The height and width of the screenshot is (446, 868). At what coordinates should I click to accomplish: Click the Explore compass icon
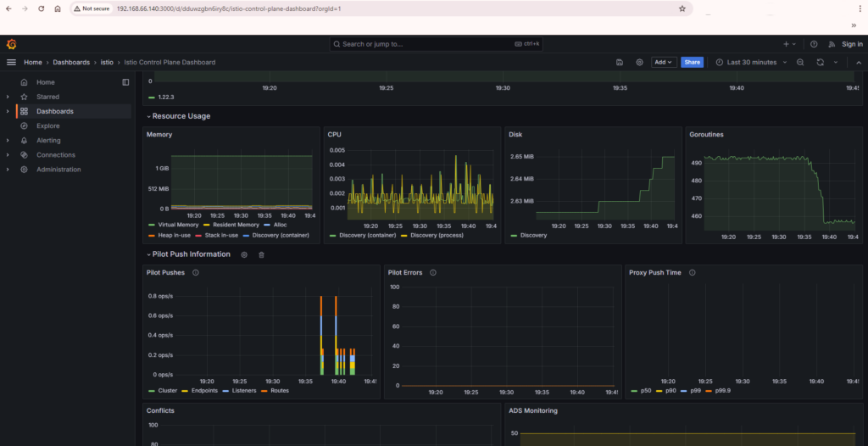[24, 125]
